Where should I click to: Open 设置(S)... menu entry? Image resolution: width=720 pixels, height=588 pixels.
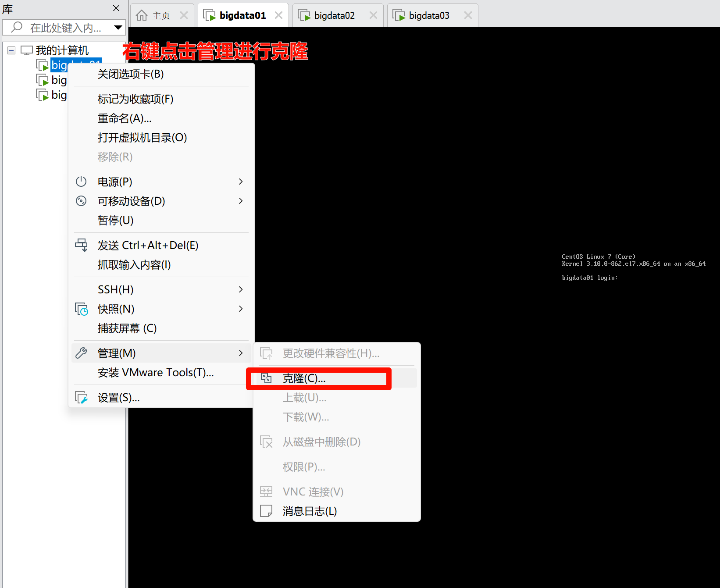point(161,398)
